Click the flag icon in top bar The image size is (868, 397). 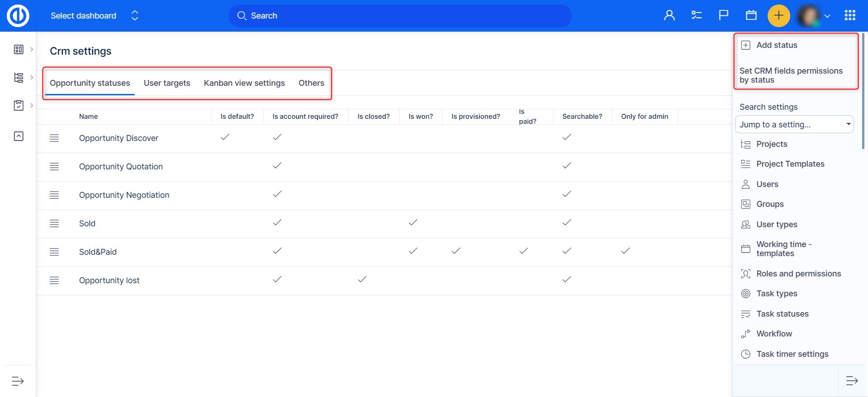723,16
